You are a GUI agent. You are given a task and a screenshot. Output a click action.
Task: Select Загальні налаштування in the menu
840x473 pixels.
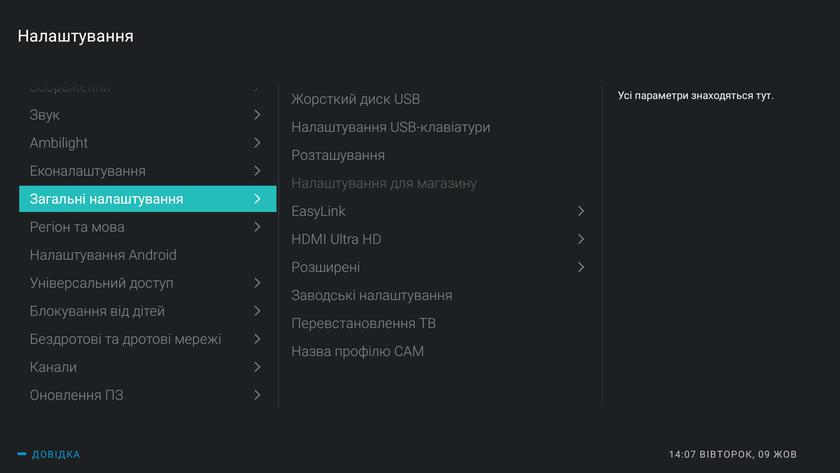(107, 199)
